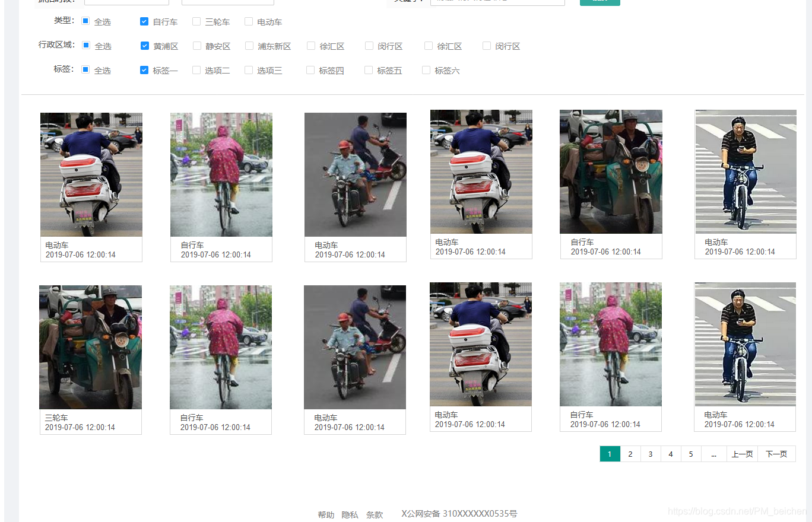
Task: Open top-row man on white bicycle thumbnail
Action: coord(746,171)
